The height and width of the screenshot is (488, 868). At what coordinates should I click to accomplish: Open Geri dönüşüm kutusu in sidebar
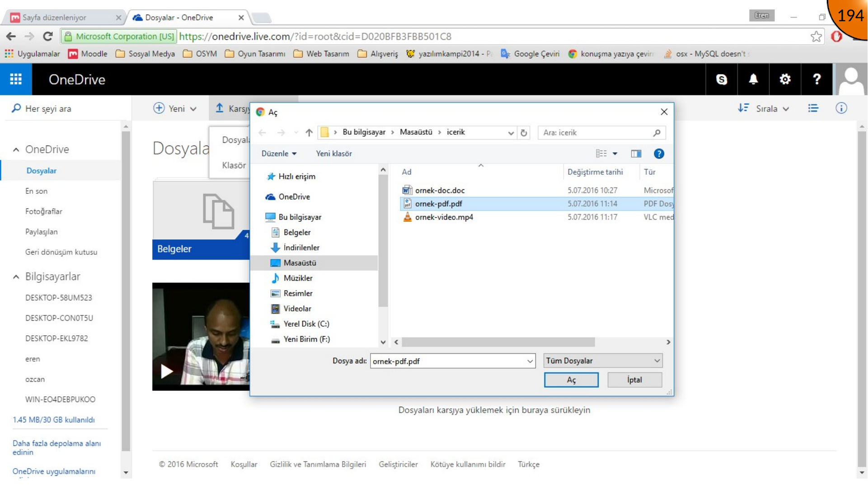coord(61,252)
